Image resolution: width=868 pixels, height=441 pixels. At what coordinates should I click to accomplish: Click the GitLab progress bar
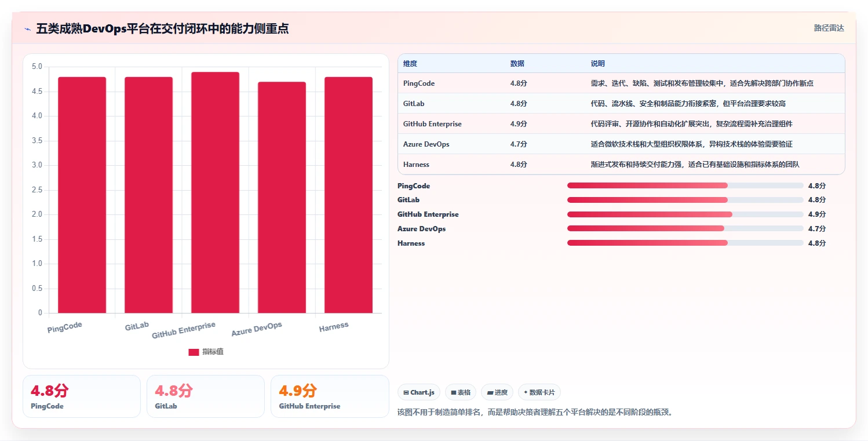(685, 200)
